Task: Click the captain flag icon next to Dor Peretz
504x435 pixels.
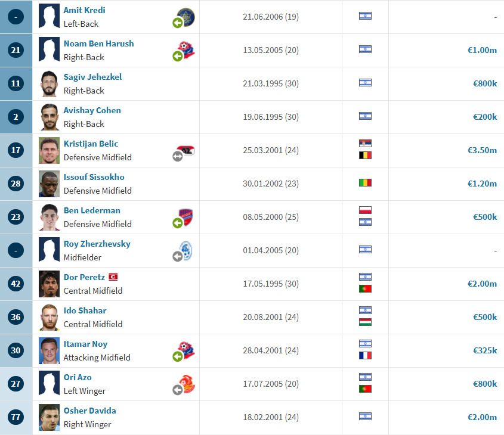Action: tap(113, 276)
